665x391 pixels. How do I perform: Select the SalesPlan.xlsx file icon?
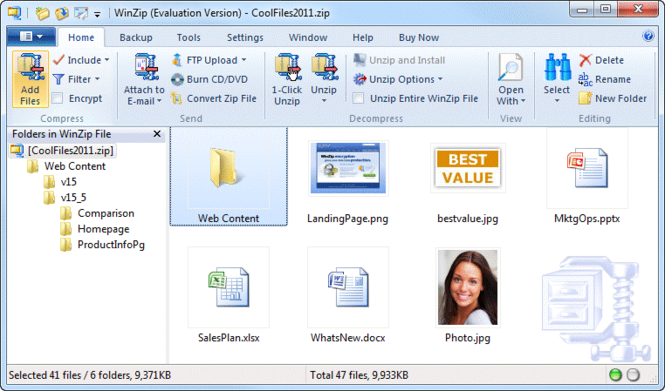point(229,287)
